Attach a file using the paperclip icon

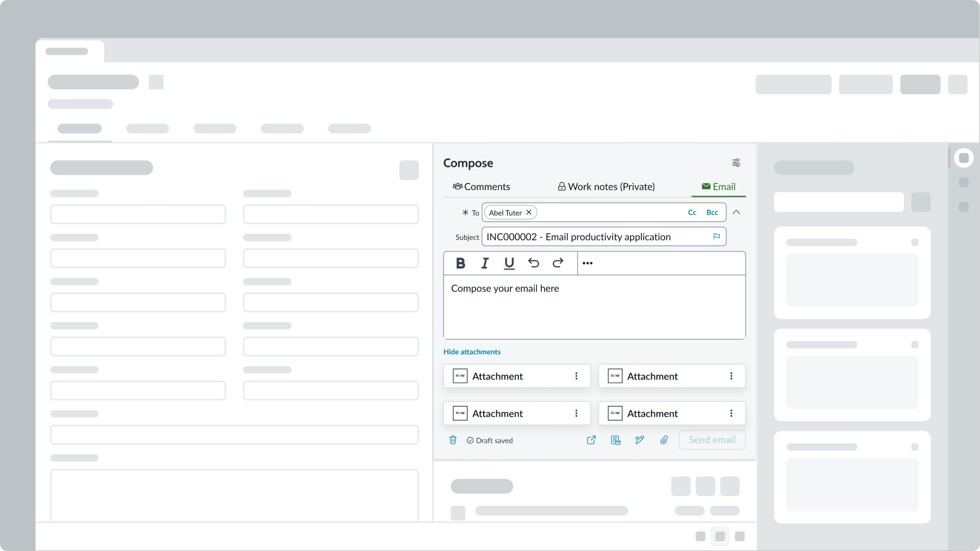pyautogui.click(x=664, y=440)
